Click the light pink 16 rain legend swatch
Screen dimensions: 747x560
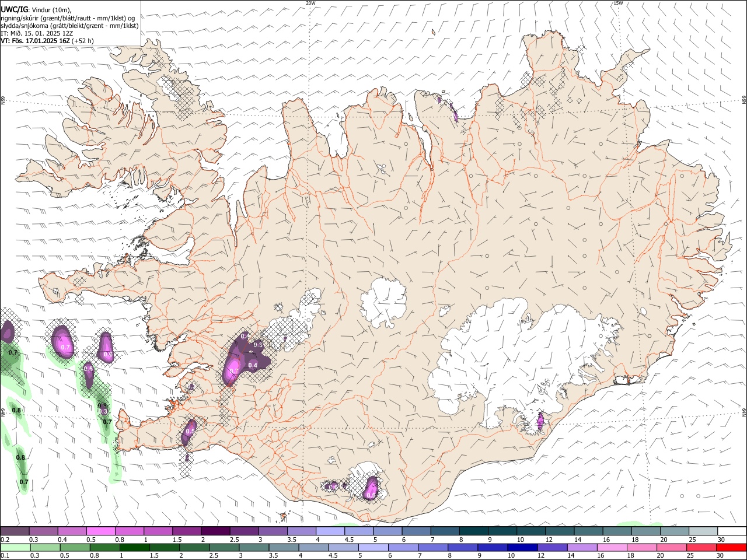tap(612, 547)
